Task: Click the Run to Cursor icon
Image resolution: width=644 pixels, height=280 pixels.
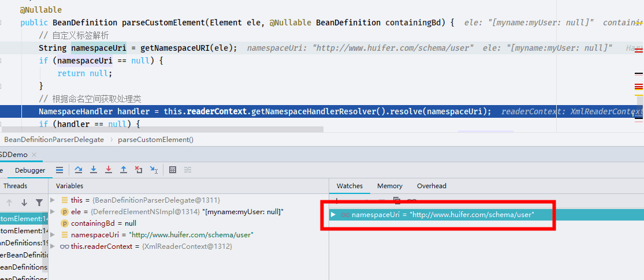Action: [x=154, y=170]
